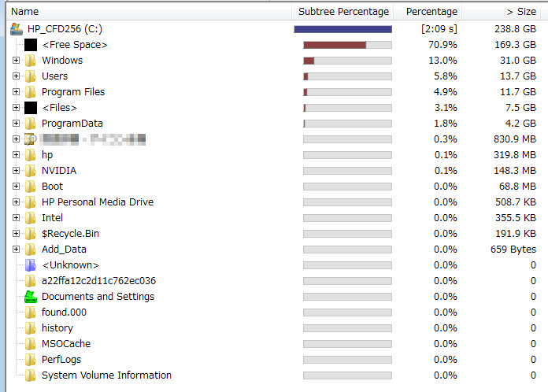This screenshot has width=548, height=392.
Task: Click the black Free Space color square
Action: (x=31, y=45)
